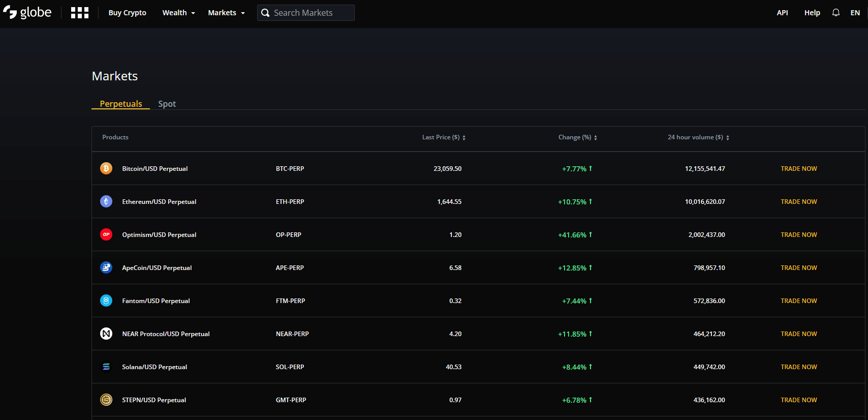Image resolution: width=868 pixels, height=420 pixels.
Task: Click Trade Now for SOL-PERP
Action: pos(799,367)
